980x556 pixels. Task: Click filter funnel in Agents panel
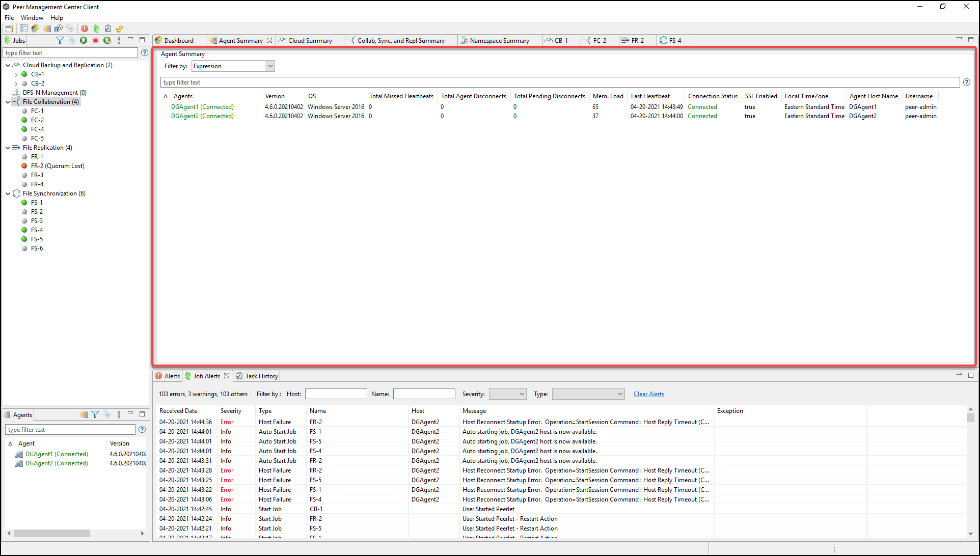(x=95, y=414)
